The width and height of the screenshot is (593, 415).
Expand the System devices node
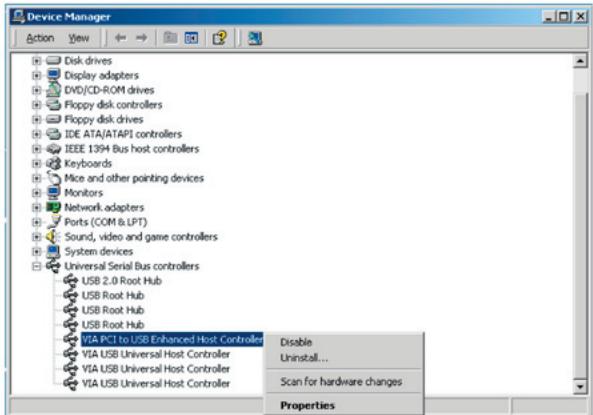[36, 251]
